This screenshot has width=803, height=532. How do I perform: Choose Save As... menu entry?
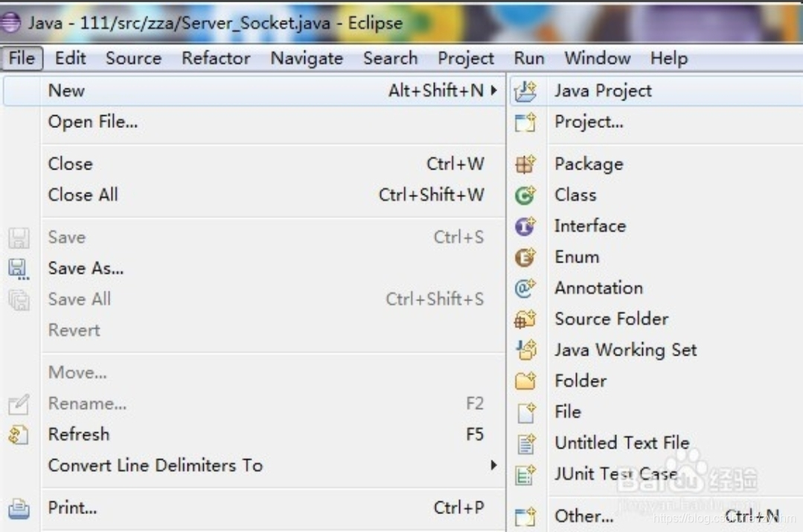[x=255, y=269]
